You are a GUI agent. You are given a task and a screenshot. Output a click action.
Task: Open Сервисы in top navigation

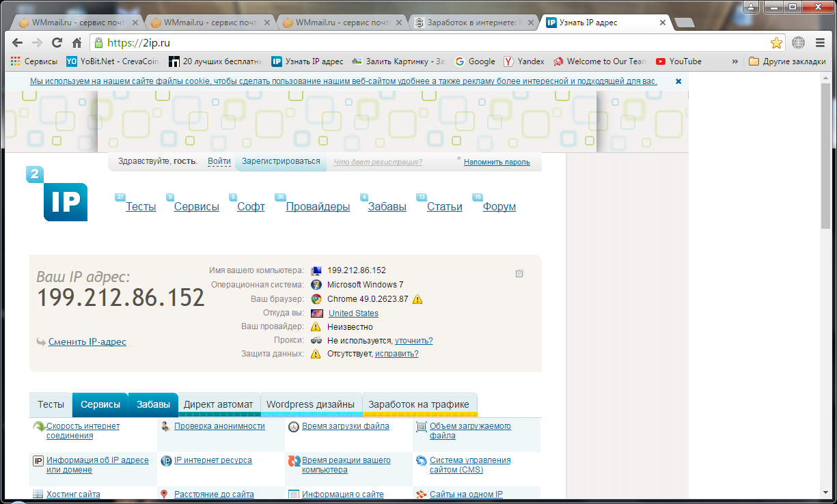[x=197, y=207]
